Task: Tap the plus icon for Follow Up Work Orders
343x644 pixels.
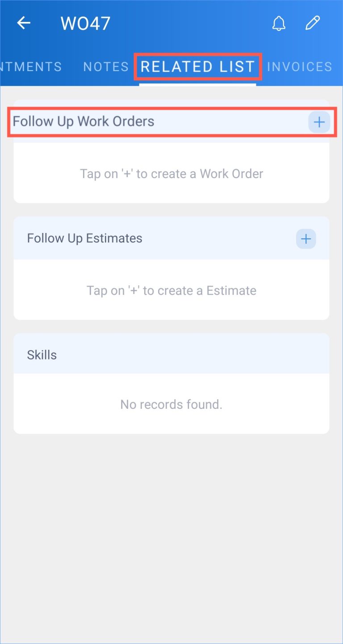Action: click(319, 122)
